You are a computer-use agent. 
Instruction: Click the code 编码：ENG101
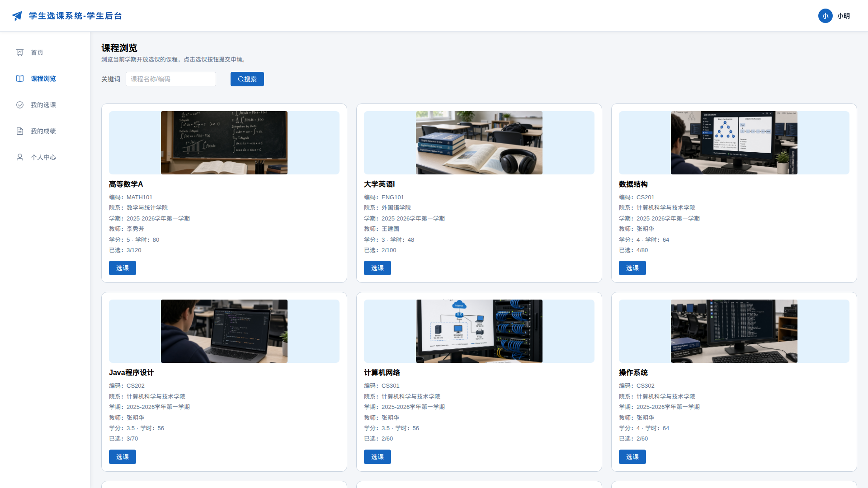(384, 197)
